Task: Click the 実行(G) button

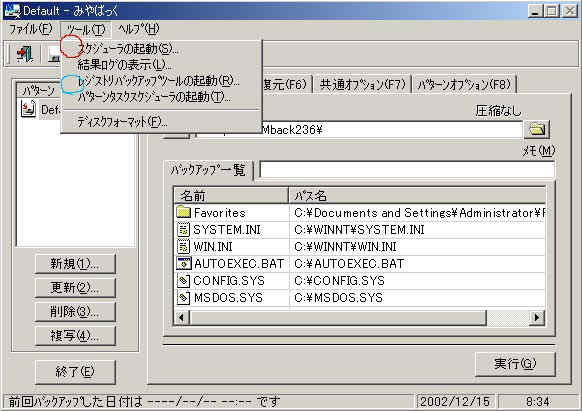Action: (515, 364)
